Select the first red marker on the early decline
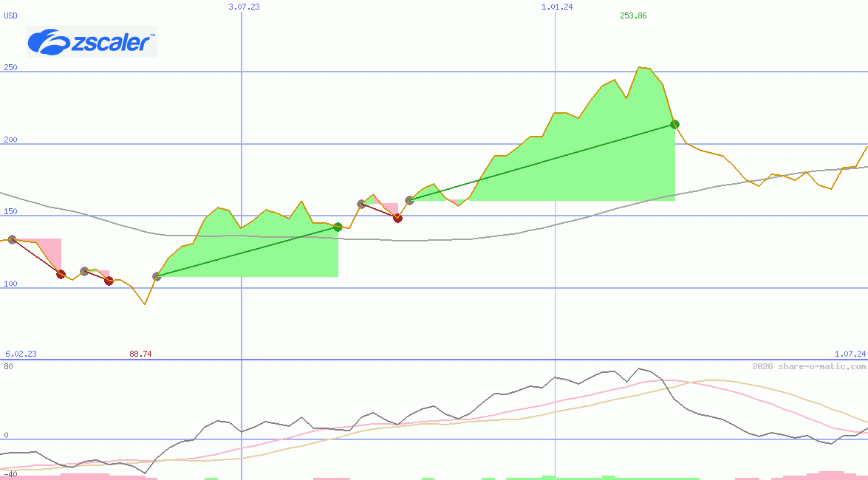 pyautogui.click(x=61, y=274)
